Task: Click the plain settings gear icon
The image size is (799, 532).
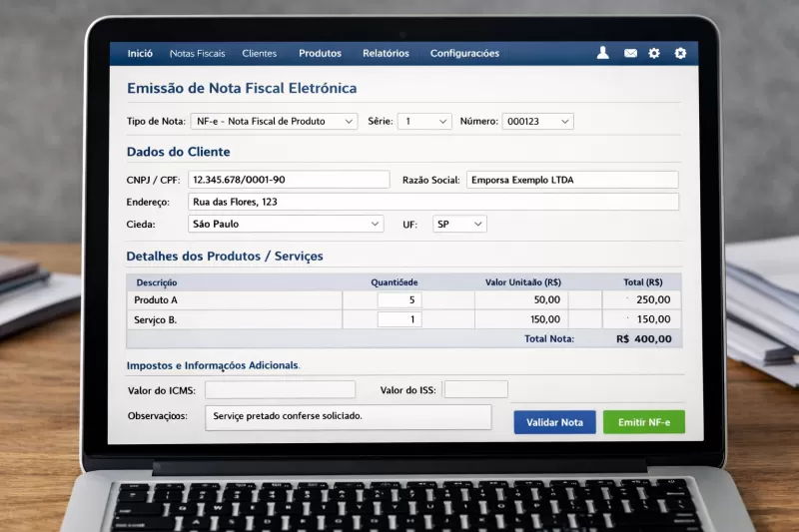Action: point(654,53)
